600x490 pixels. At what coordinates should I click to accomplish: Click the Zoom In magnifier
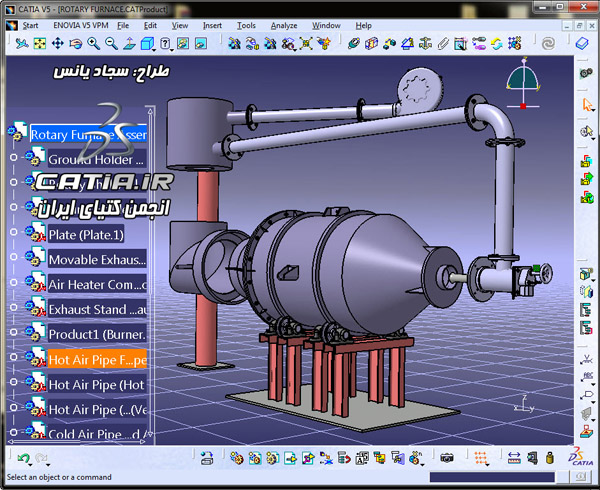93,44
